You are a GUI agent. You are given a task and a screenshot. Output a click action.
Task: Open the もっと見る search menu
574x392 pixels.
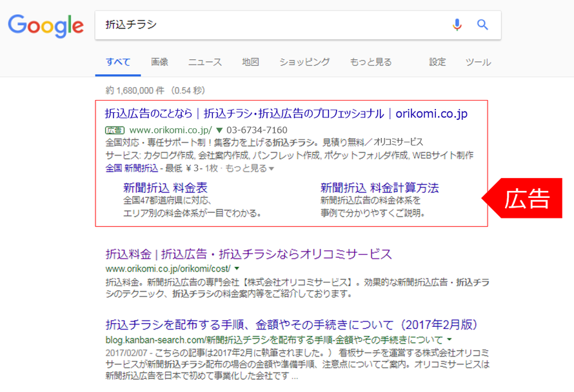click(371, 62)
